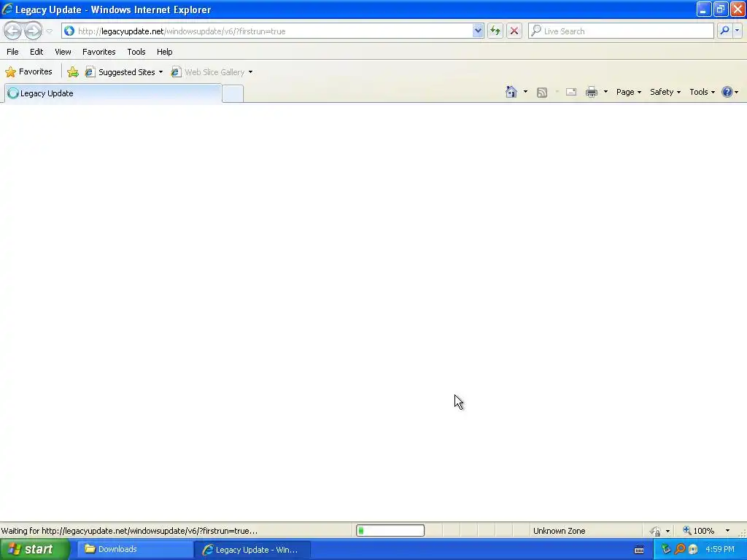
Task: Open the View menu
Action: pyautogui.click(x=63, y=52)
